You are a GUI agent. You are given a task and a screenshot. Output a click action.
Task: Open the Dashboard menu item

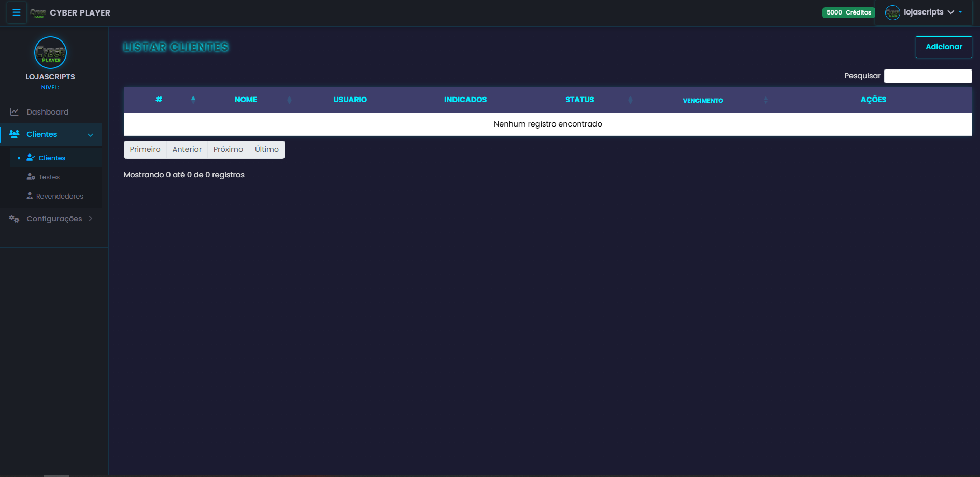[x=47, y=111]
